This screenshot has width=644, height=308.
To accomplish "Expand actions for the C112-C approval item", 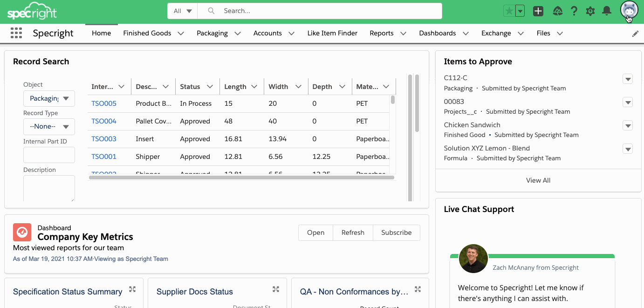I will pyautogui.click(x=628, y=79).
